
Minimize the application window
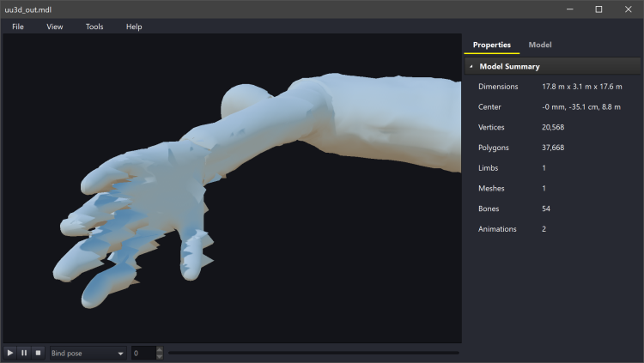tap(569, 9)
